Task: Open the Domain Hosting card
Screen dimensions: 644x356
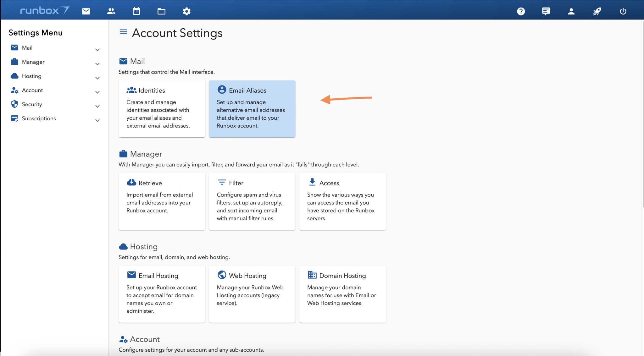Action: coord(342,294)
